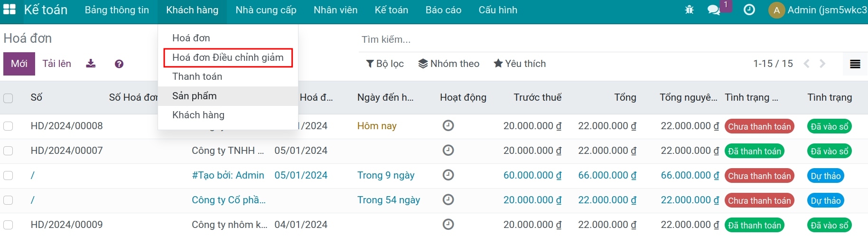Check the box for #Tạo bởi: Admin row
Screen dimensions: 868x237
coord(8,175)
